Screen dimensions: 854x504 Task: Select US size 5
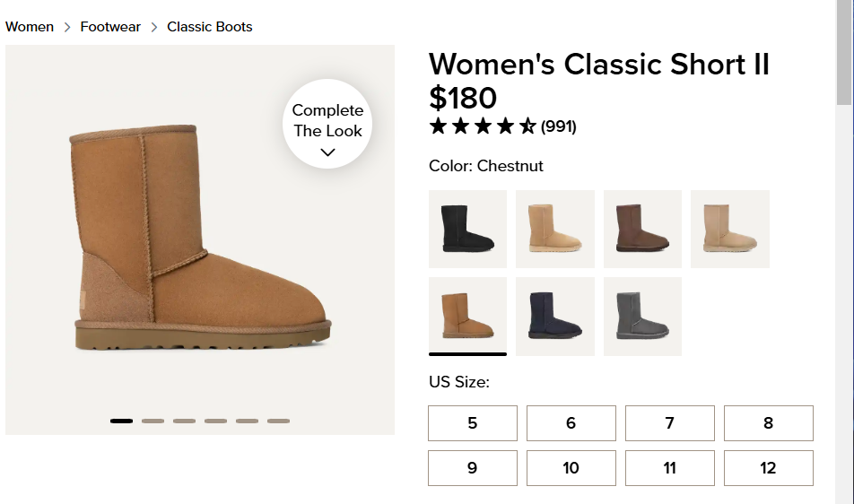pyautogui.click(x=473, y=423)
